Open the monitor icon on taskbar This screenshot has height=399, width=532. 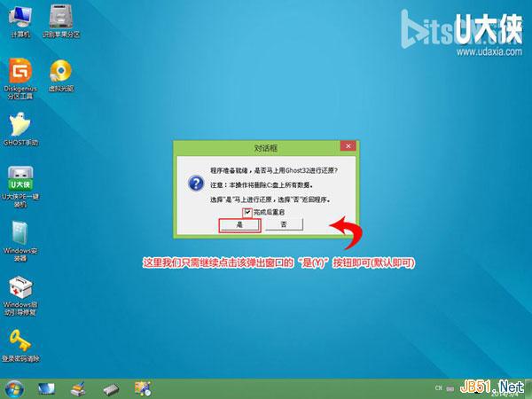click(46, 389)
